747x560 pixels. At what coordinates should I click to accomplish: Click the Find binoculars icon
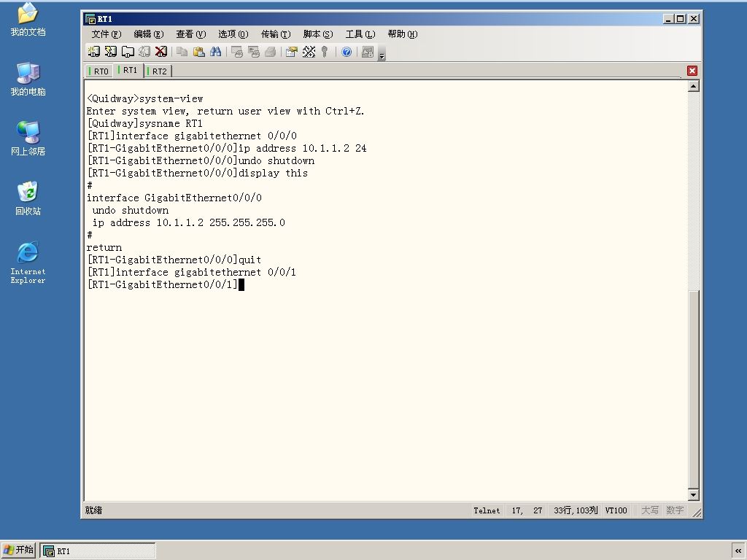[x=215, y=52]
